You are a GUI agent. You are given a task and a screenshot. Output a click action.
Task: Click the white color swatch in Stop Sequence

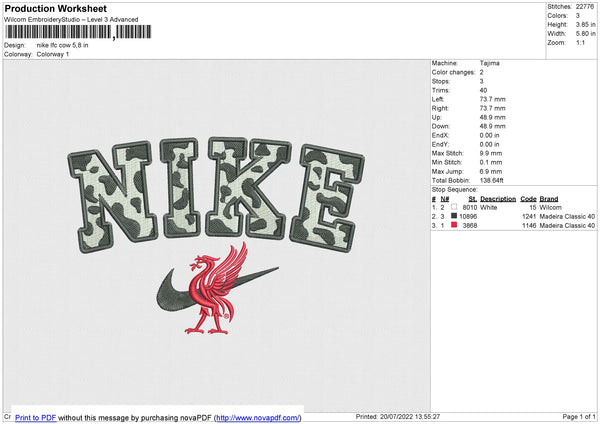[454, 207]
